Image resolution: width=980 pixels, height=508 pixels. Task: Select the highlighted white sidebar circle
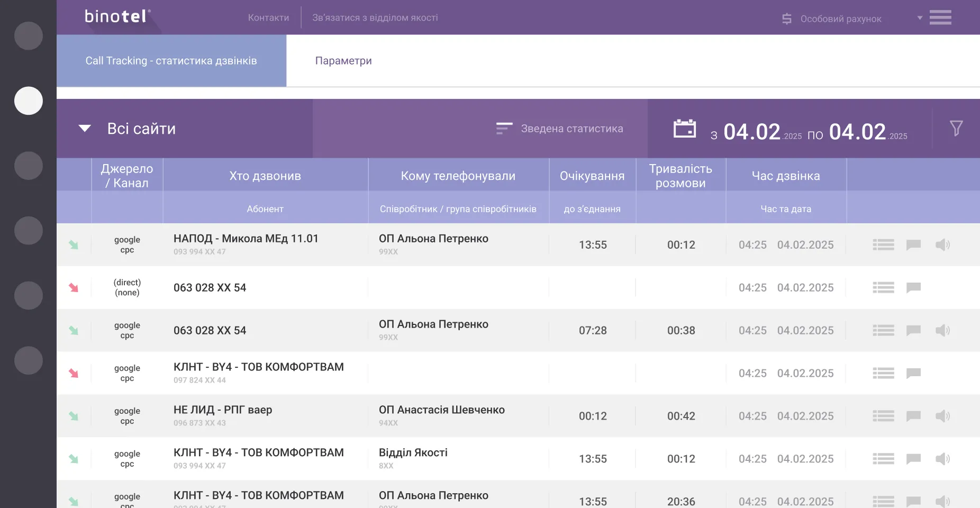[x=29, y=101]
